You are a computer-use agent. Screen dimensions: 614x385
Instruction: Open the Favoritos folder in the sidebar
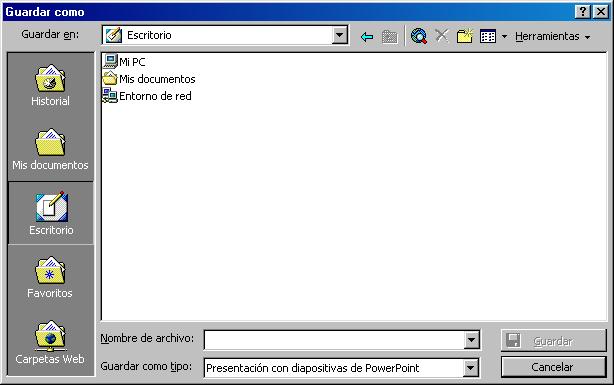[50, 277]
